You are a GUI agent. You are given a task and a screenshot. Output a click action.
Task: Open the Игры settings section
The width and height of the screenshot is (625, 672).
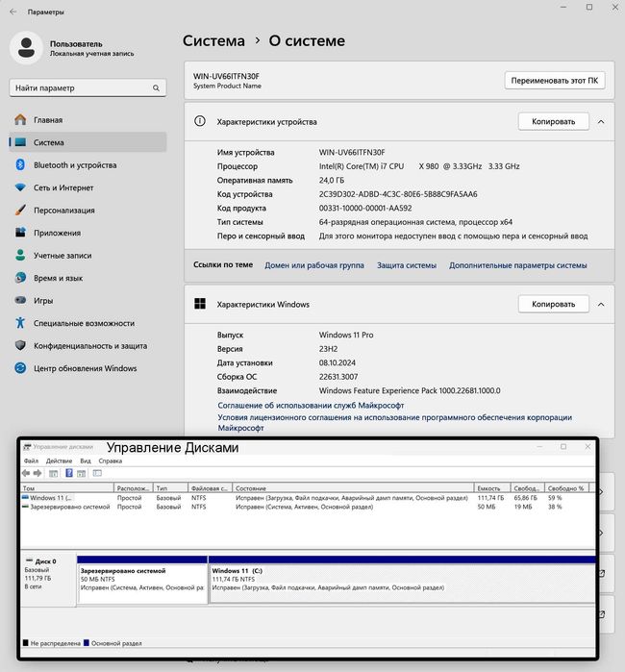[x=87, y=300]
